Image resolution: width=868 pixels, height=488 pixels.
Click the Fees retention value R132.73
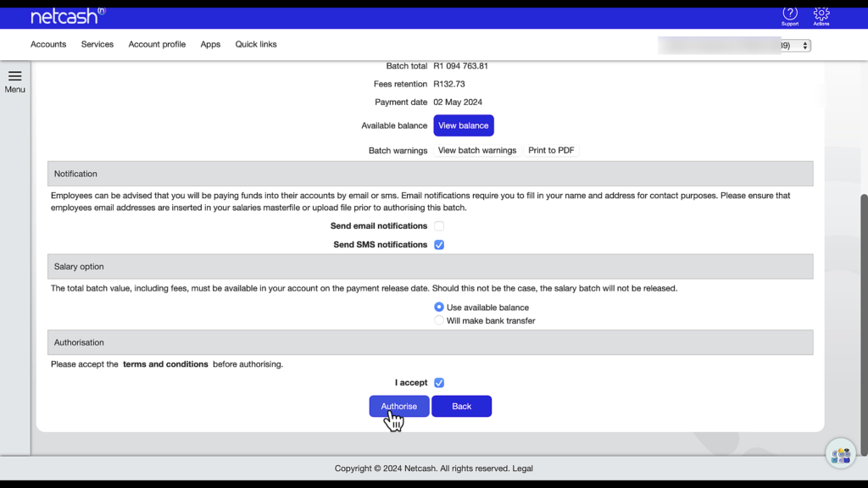coord(449,84)
